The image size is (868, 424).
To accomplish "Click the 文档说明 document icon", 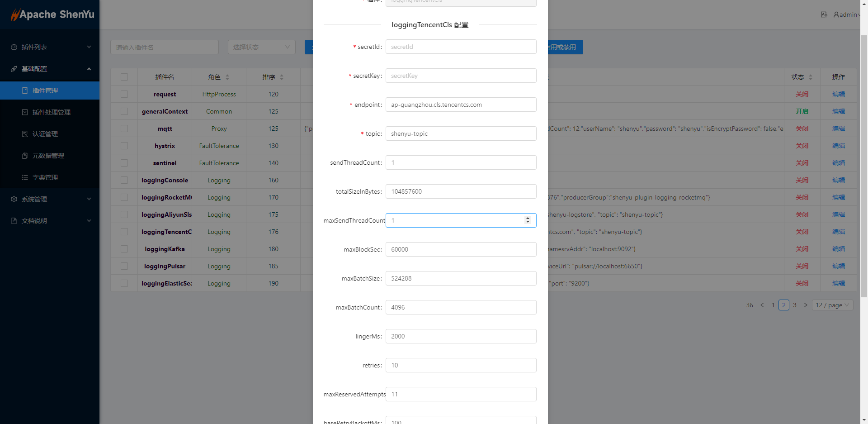I will pyautogui.click(x=14, y=221).
